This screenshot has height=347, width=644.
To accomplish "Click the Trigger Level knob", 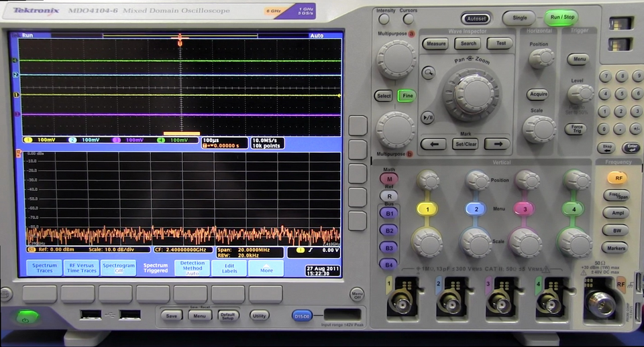I will tap(580, 94).
